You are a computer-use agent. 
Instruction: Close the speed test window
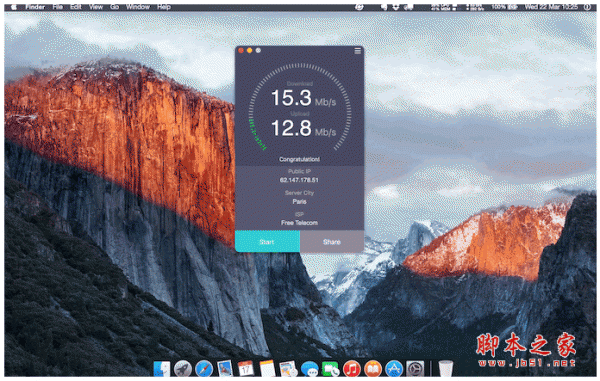241,50
